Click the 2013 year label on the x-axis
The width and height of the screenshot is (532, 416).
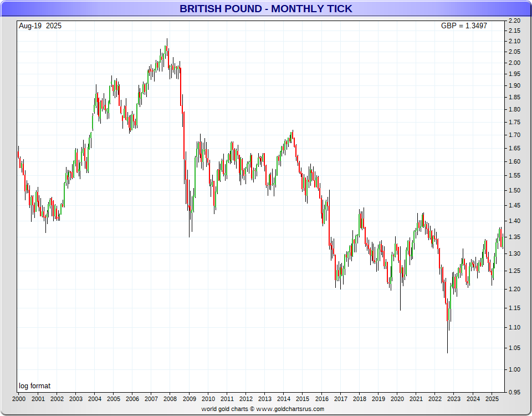[x=265, y=399]
